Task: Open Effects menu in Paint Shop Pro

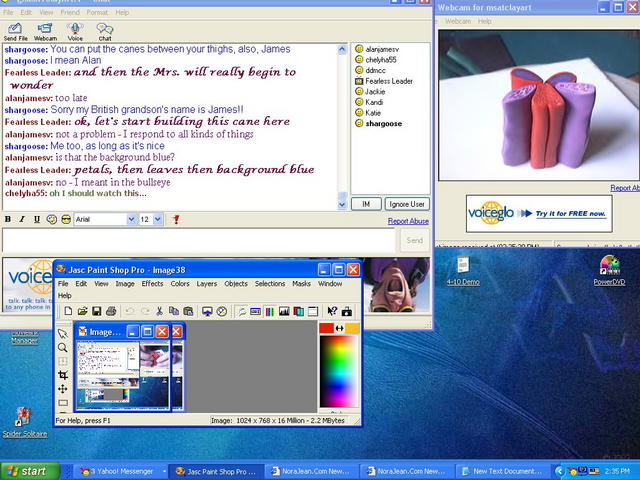Action: click(x=152, y=283)
